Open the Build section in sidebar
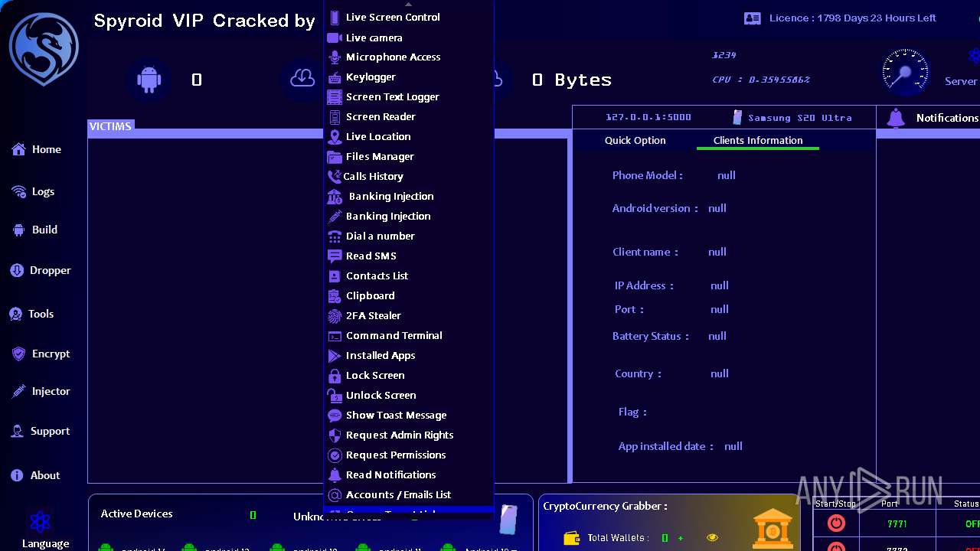Viewport: 980px width, 551px height. (35, 230)
